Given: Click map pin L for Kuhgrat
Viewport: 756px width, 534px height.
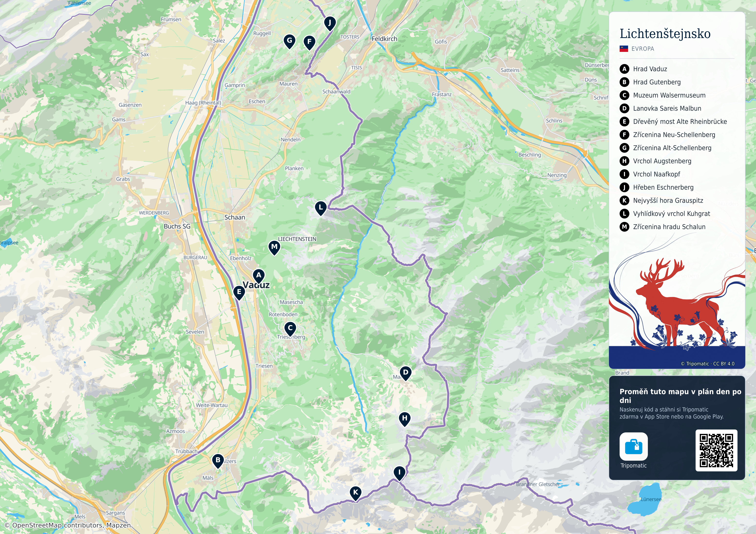Looking at the screenshot, I should (321, 208).
